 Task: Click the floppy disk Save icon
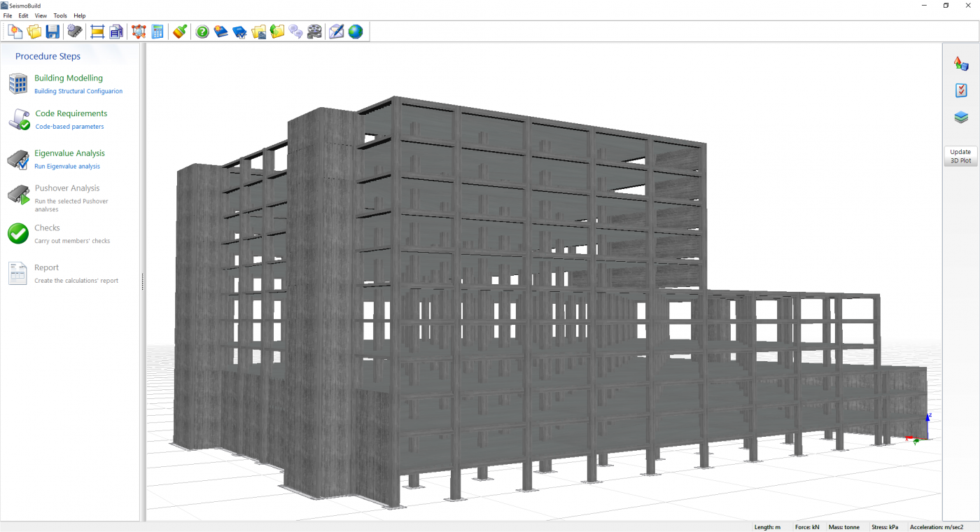(x=52, y=31)
